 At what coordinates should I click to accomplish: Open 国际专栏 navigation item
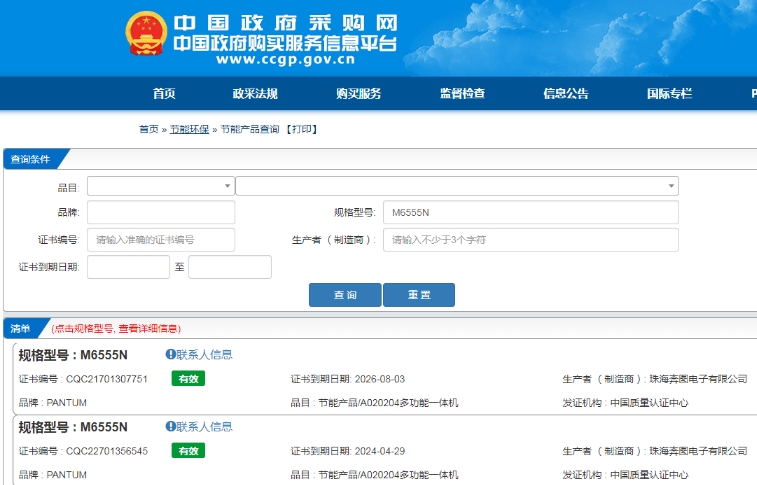[x=670, y=93]
